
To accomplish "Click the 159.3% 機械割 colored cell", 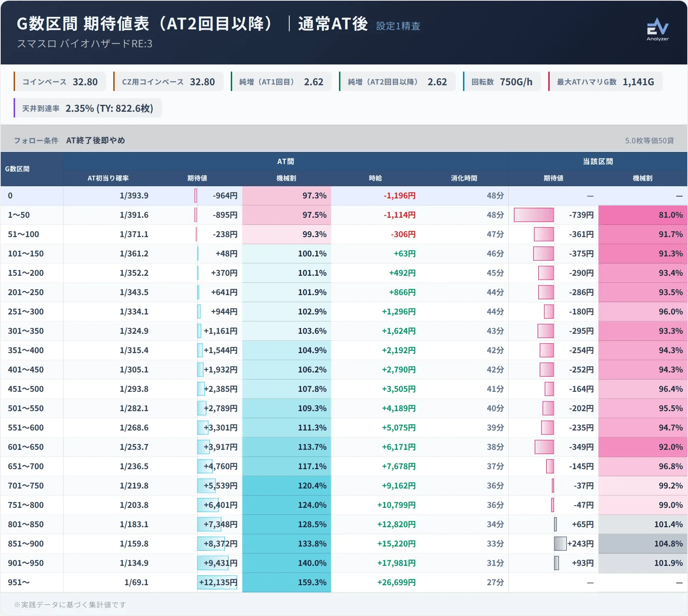I will click(x=286, y=582).
